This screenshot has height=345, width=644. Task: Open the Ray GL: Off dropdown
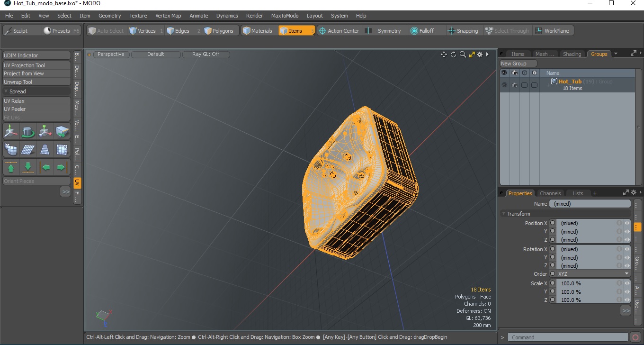[206, 54]
